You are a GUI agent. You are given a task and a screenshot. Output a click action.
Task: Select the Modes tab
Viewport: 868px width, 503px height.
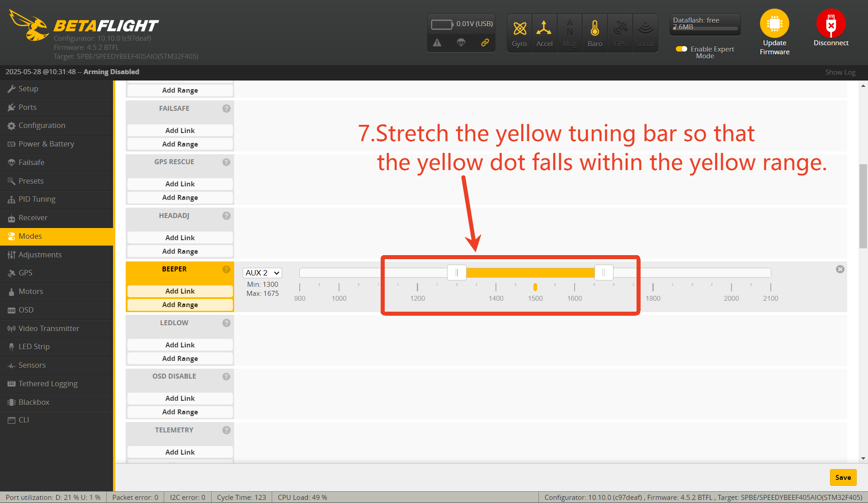[x=57, y=237]
